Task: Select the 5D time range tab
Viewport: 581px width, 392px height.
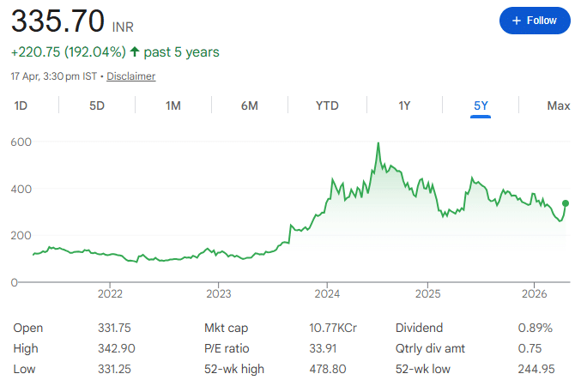Action: [x=97, y=106]
